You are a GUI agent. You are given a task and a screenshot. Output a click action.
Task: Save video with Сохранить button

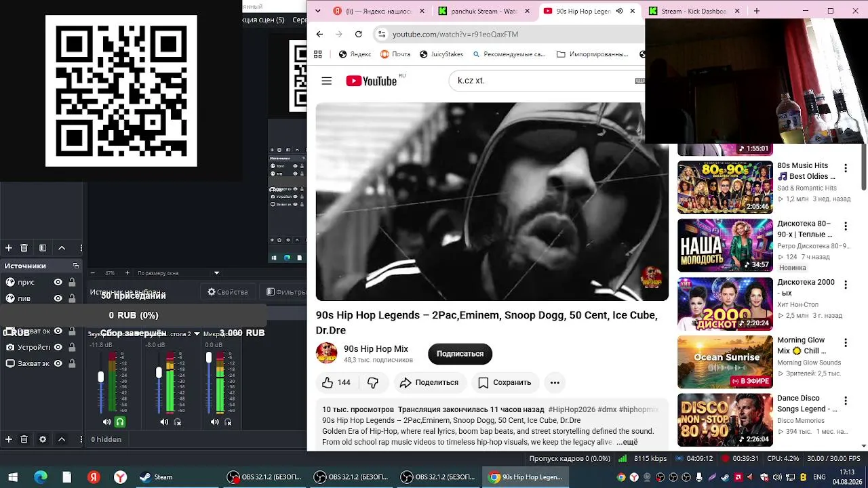pos(505,382)
